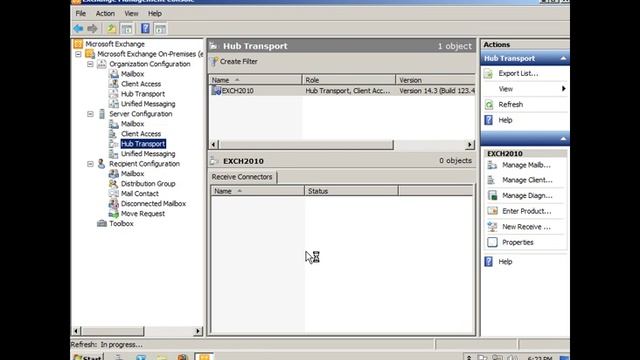Open the Action menu
The image size is (640, 360).
pyautogui.click(x=105, y=13)
